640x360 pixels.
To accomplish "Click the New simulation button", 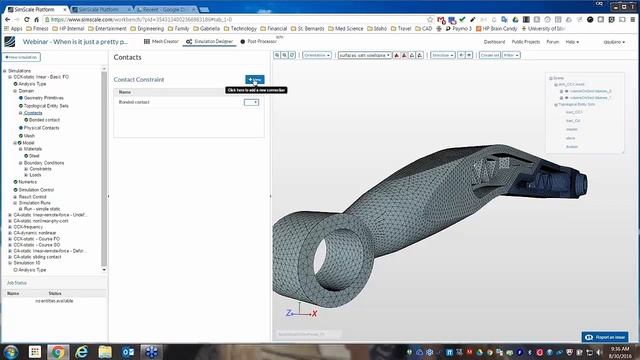I will (x=22, y=57).
